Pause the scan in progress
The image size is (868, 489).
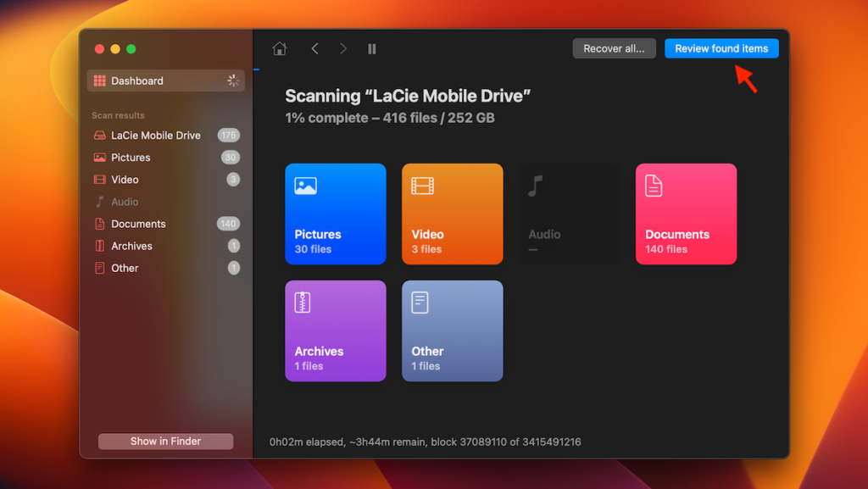371,49
